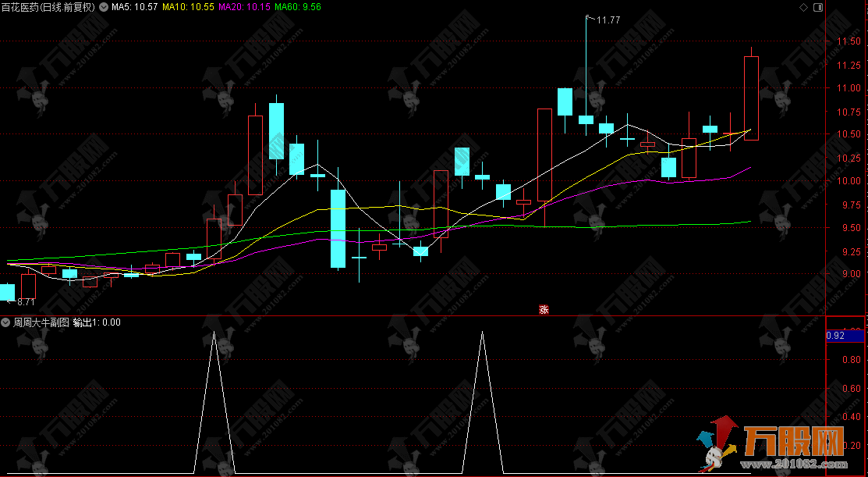Select the magenta MA20 indicator label
This screenshot has height=477, width=868.
244,7
